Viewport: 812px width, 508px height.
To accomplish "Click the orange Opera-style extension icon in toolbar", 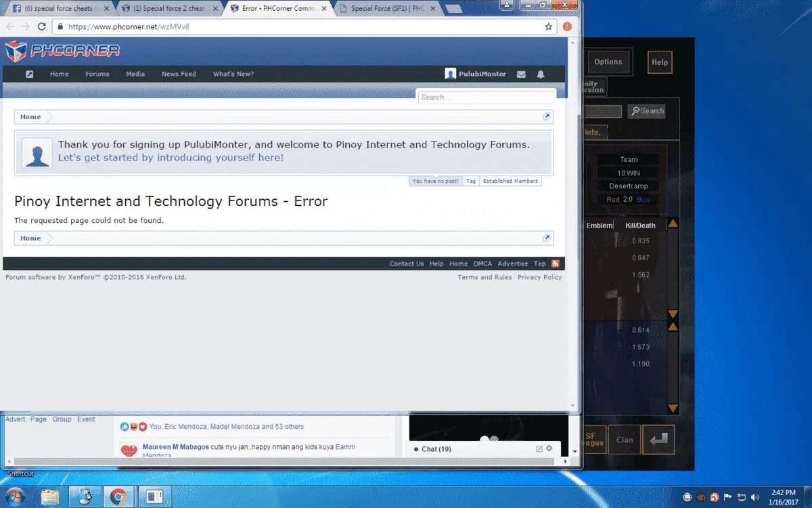I will 567,26.
